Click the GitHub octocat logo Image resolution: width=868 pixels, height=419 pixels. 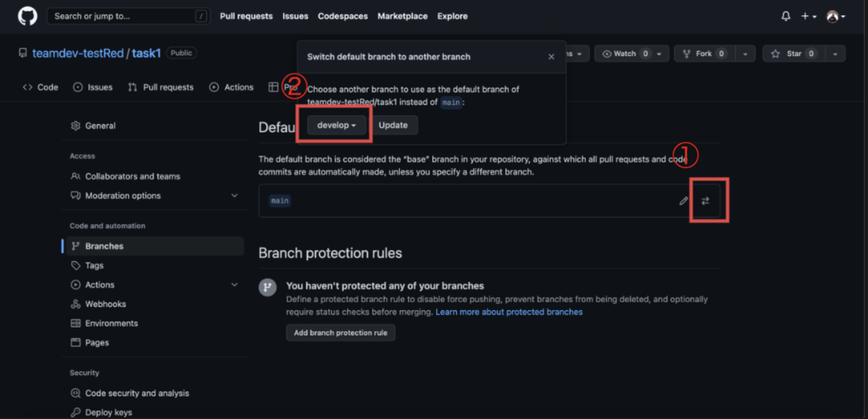pyautogui.click(x=27, y=16)
